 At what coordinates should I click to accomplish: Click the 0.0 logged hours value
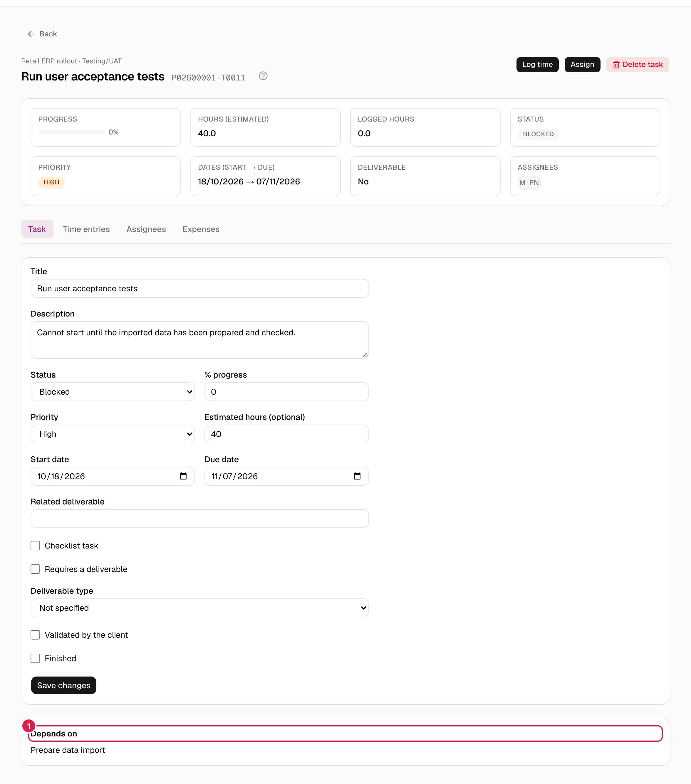tap(364, 134)
